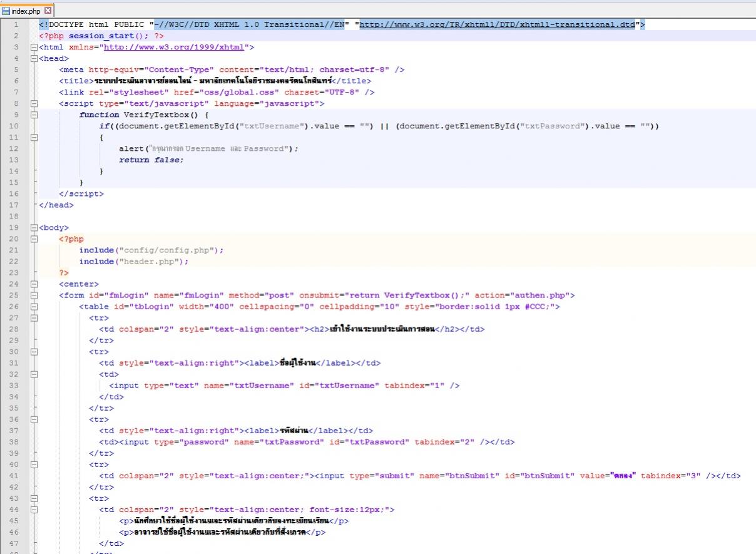Open the www.w3.org/1999/xhtml link
Viewport: 756px width, 554px height.
[174, 47]
